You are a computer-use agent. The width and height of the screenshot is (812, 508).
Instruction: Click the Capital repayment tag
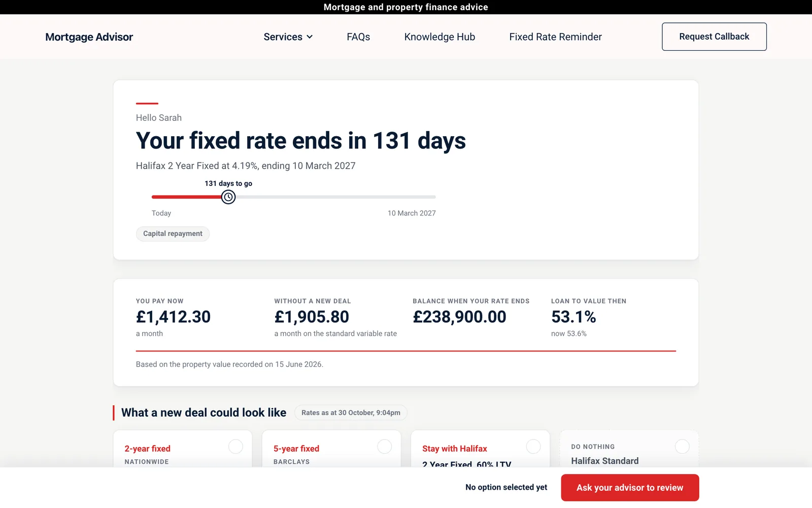[x=173, y=234]
